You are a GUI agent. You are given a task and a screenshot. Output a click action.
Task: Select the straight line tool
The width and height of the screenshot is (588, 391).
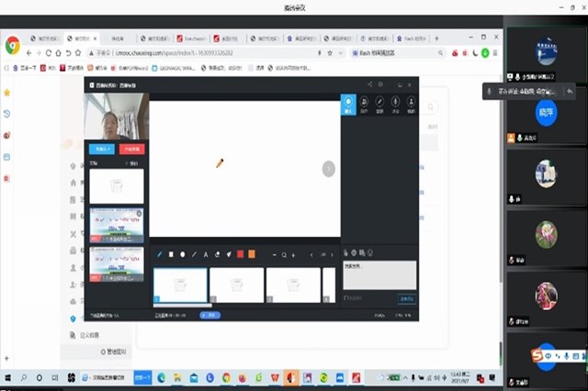coord(194,254)
